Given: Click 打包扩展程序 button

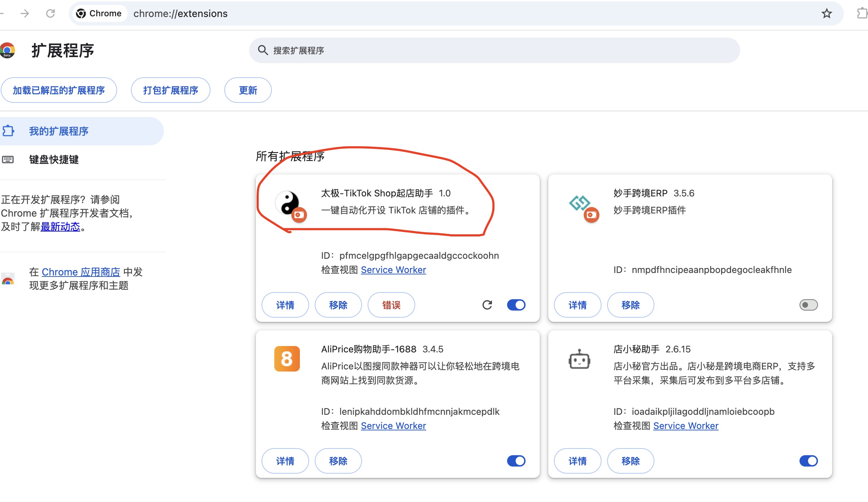Looking at the screenshot, I should click(171, 90).
